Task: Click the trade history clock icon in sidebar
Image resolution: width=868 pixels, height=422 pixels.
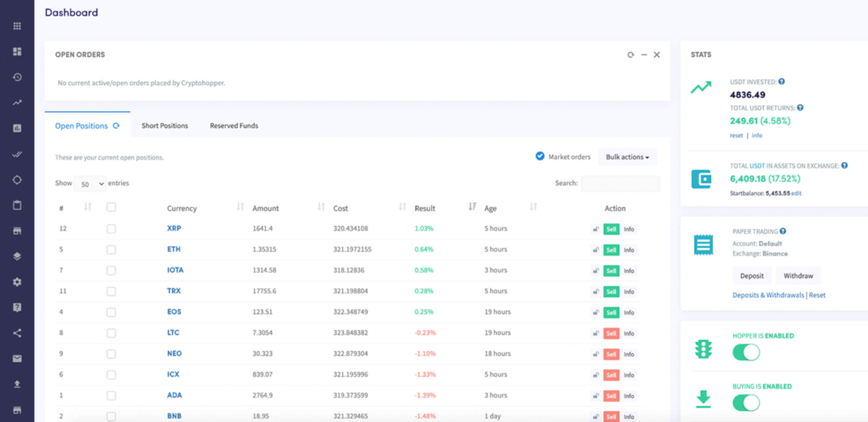Action: [17, 77]
